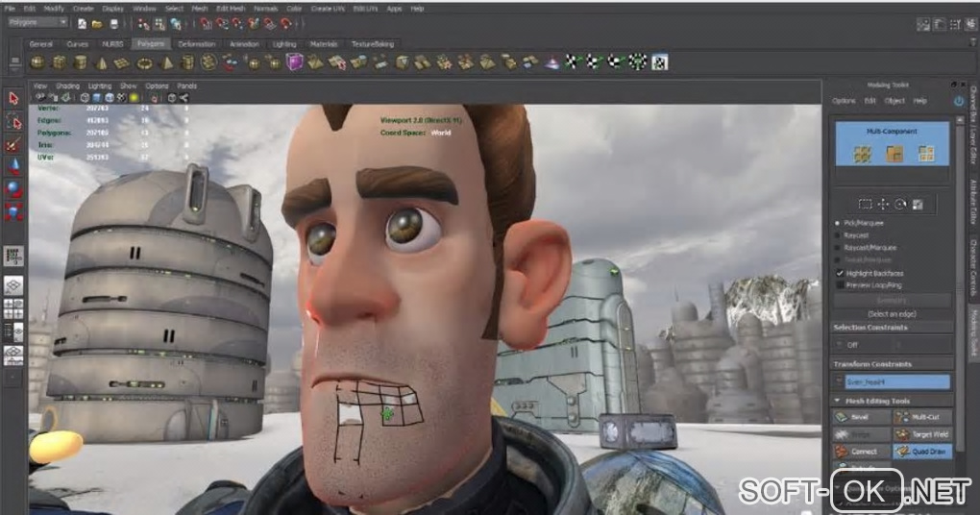980x515 pixels.
Task: Collapse the Mesh Editing Tools section
Action: (838, 401)
